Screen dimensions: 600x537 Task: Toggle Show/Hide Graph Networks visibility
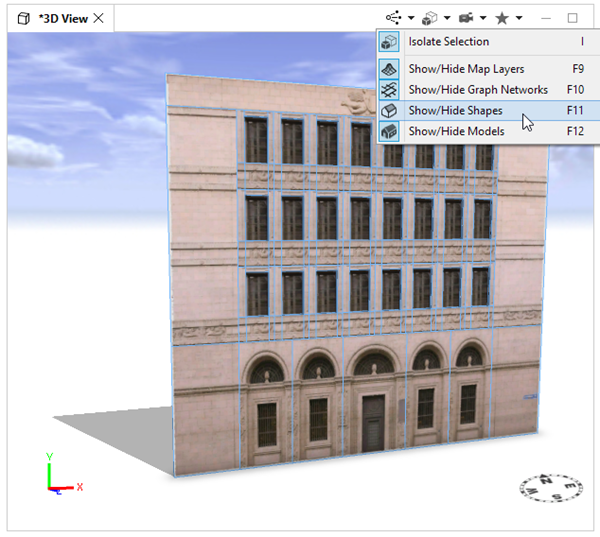(477, 90)
